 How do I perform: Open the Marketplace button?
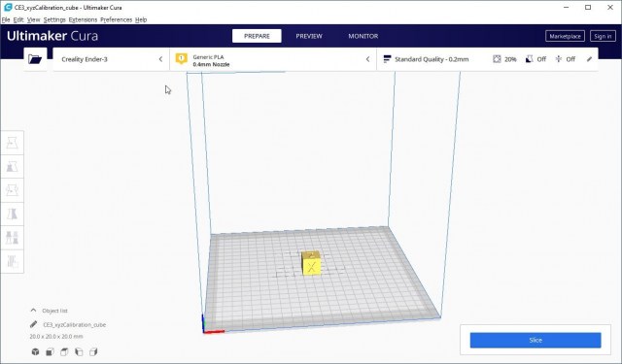click(565, 36)
